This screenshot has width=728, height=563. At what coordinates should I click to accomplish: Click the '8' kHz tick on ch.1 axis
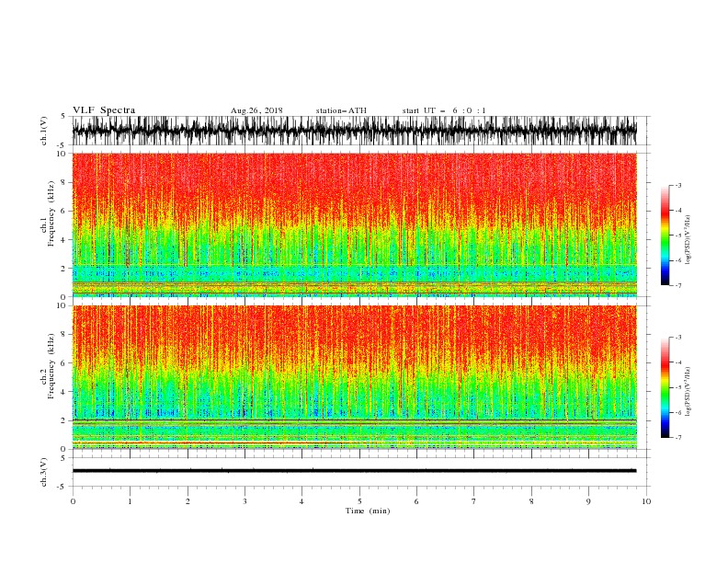[64, 182]
